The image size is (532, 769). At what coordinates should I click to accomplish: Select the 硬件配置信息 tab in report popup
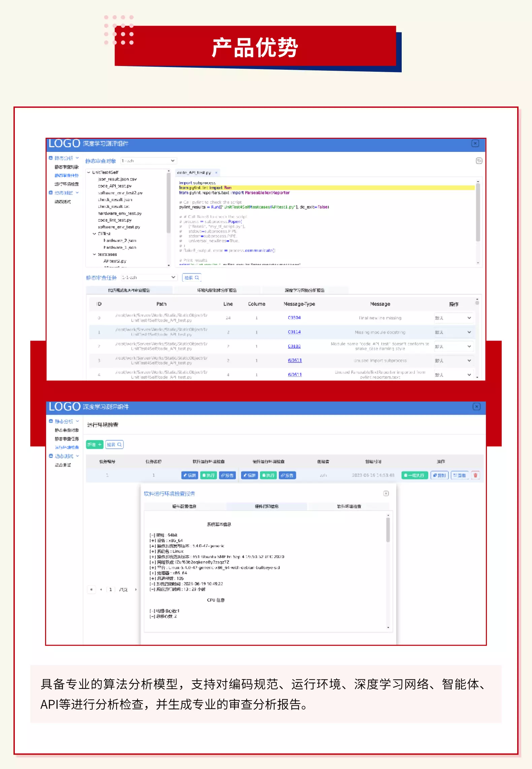[x=184, y=506]
